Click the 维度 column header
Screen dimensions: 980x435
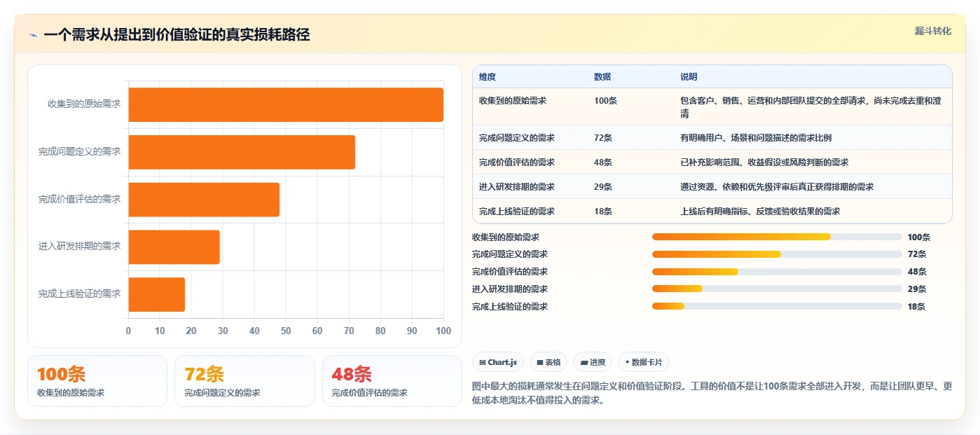pos(488,77)
